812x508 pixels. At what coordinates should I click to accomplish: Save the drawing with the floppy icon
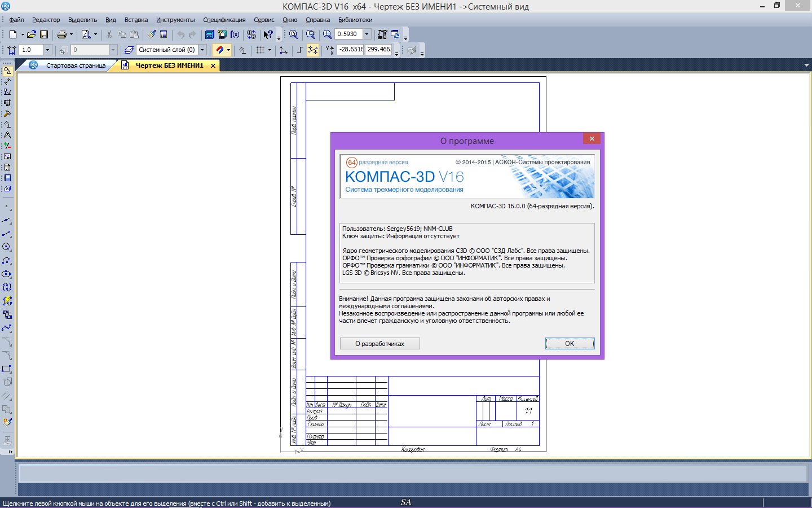pyautogui.click(x=44, y=34)
